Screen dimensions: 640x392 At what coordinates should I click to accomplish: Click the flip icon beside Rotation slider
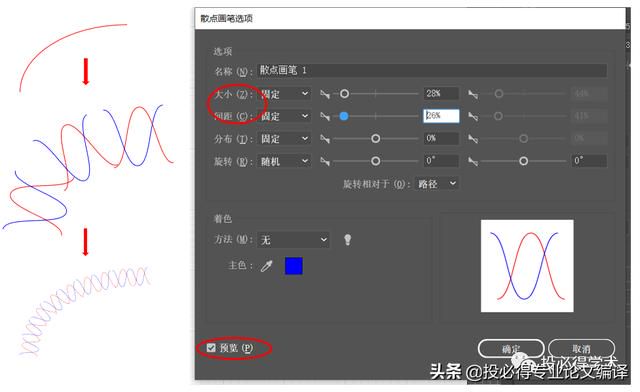coord(325,161)
